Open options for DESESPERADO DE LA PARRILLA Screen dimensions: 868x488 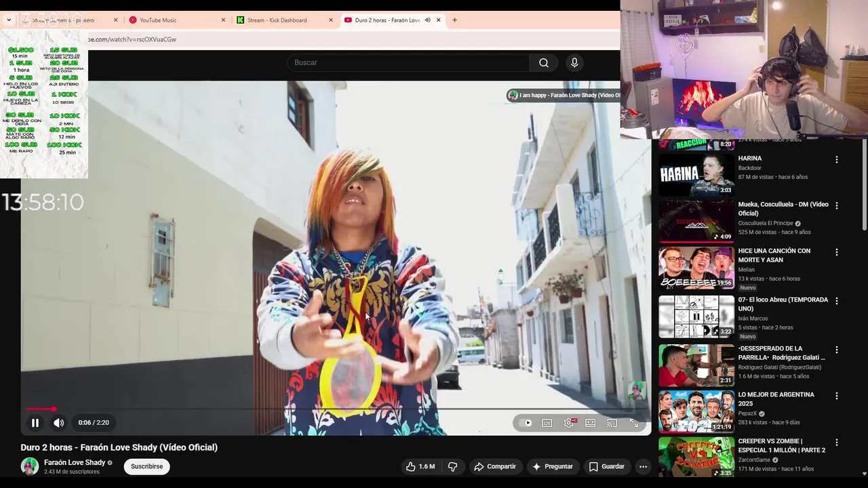[x=836, y=350]
